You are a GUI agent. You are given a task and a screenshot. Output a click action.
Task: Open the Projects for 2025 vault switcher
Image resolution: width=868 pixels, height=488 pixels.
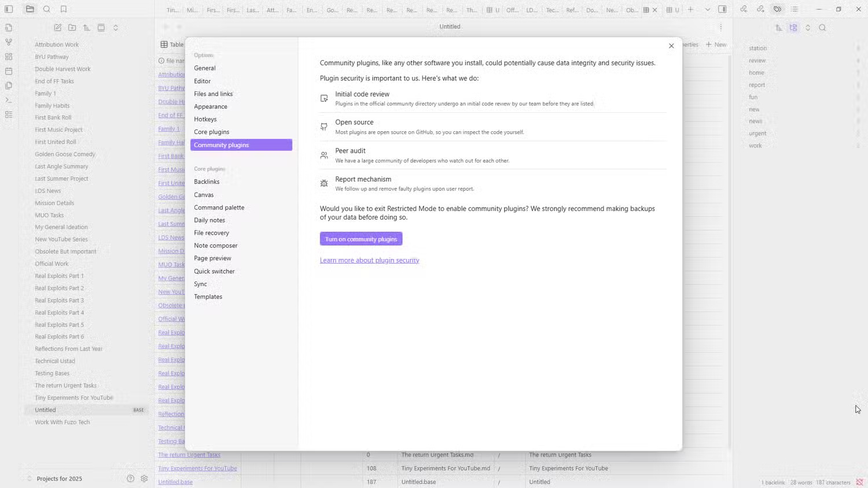tap(59, 479)
